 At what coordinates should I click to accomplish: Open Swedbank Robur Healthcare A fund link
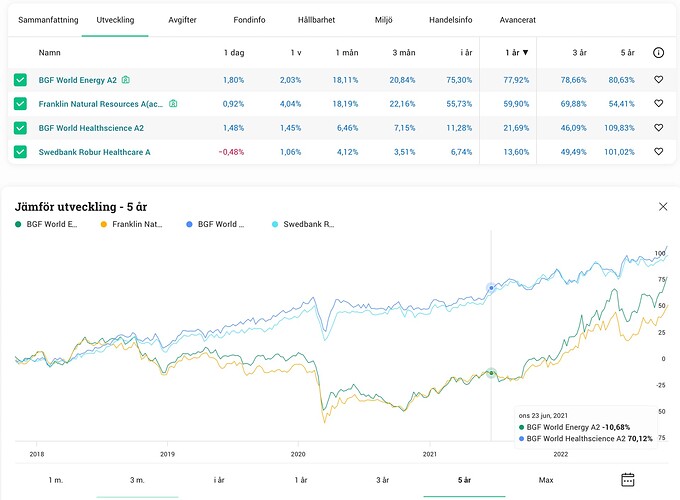click(94, 152)
